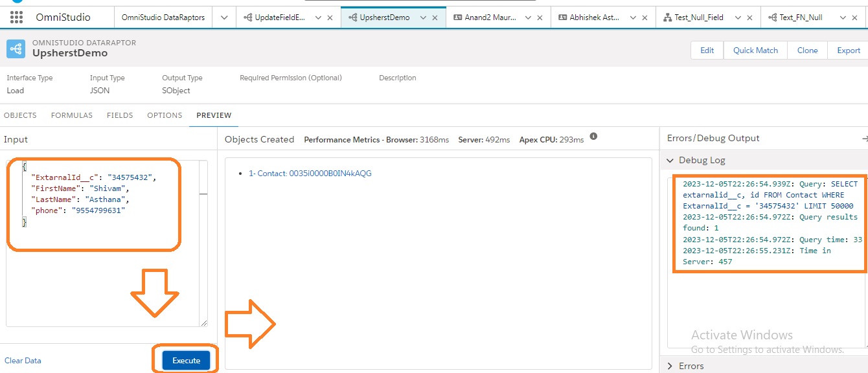Open UpdateFieldE... tab dropdown chevron

pyautogui.click(x=317, y=18)
